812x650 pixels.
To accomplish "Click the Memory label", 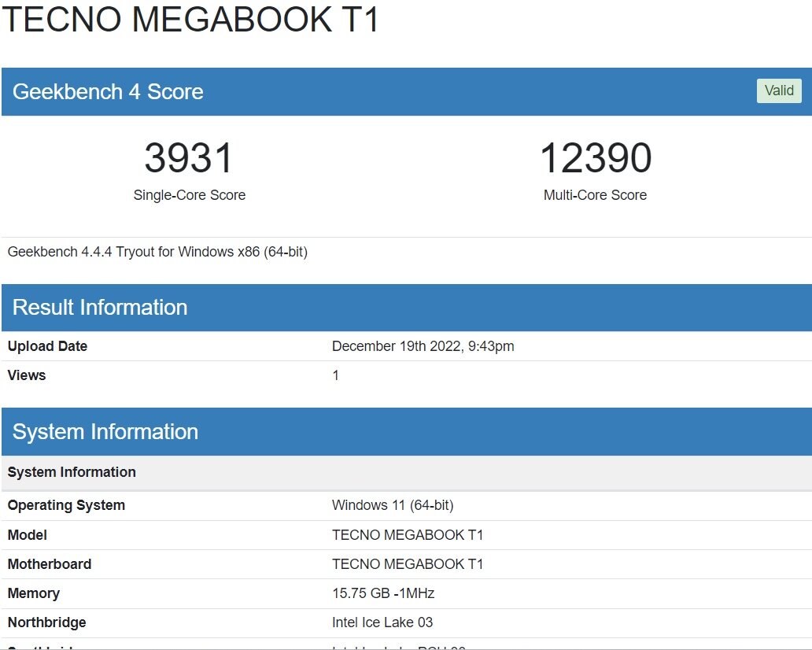I will [x=34, y=593].
